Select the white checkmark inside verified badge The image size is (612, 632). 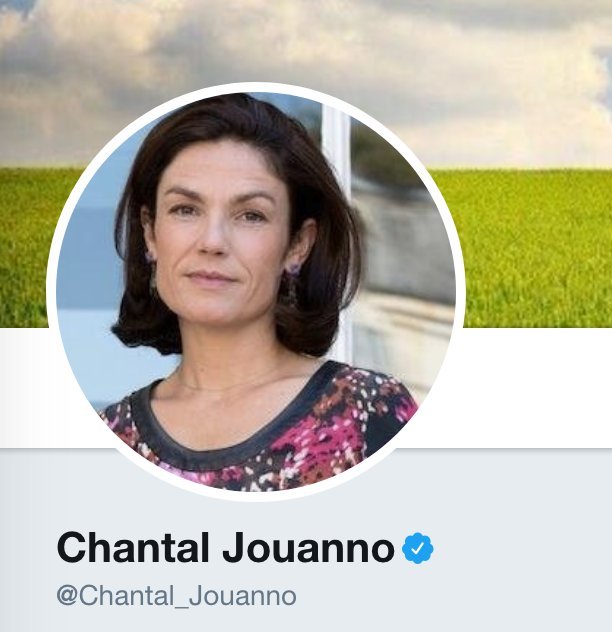point(418,548)
